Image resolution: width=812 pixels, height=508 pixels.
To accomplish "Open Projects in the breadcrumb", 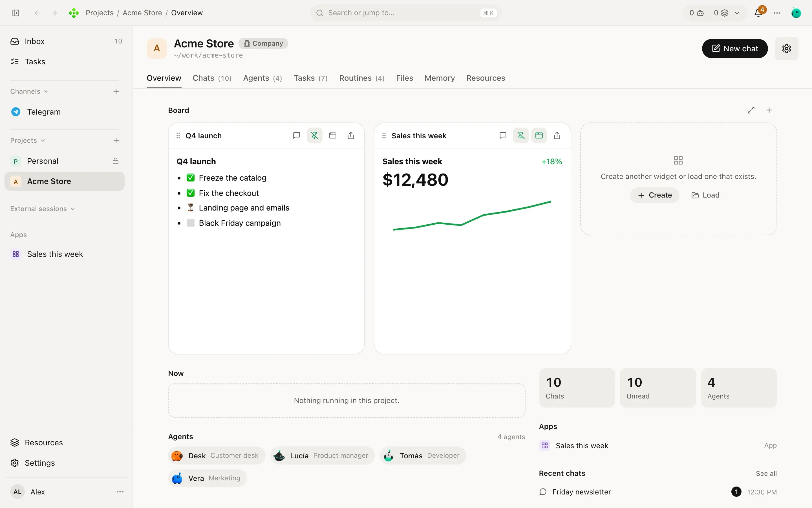I will [99, 13].
